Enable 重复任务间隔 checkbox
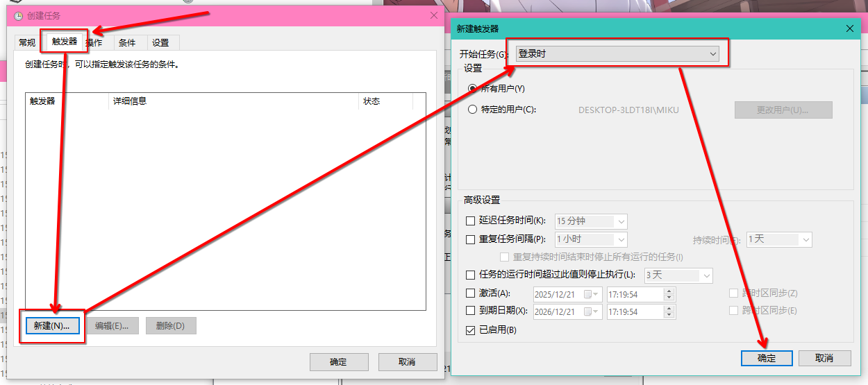 tap(471, 239)
